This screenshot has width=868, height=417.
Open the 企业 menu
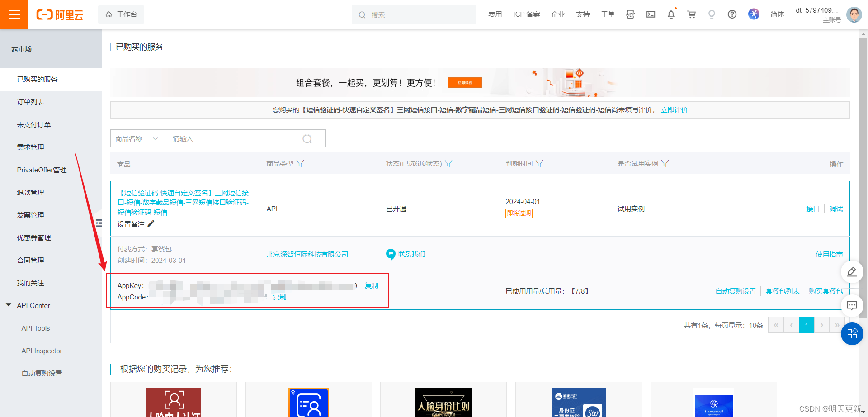(558, 14)
